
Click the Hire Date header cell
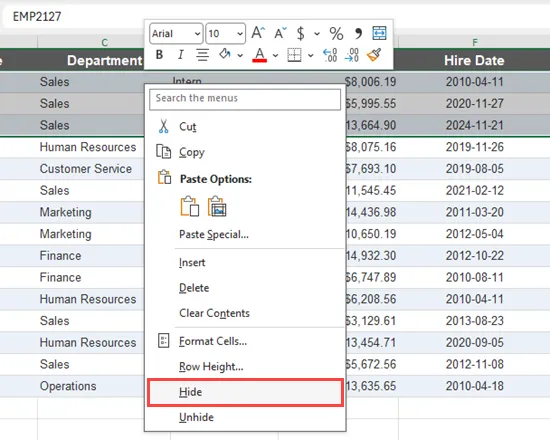tap(475, 60)
